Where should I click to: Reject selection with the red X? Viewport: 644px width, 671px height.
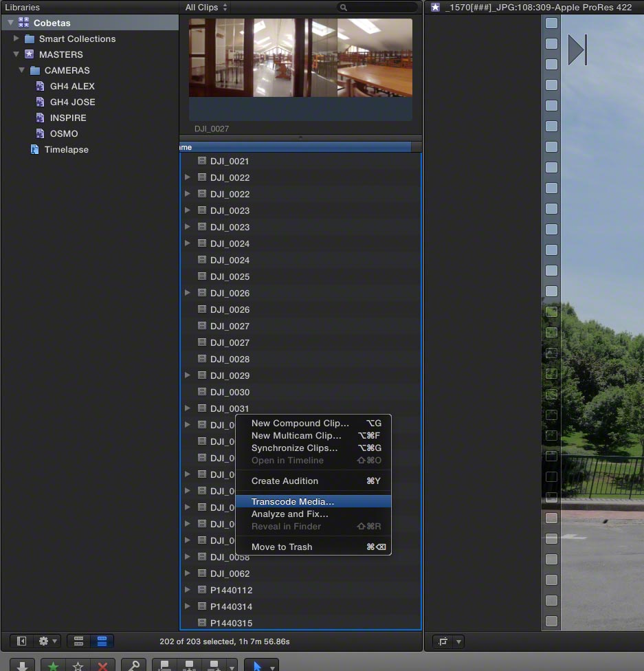pyautogui.click(x=102, y=666)
